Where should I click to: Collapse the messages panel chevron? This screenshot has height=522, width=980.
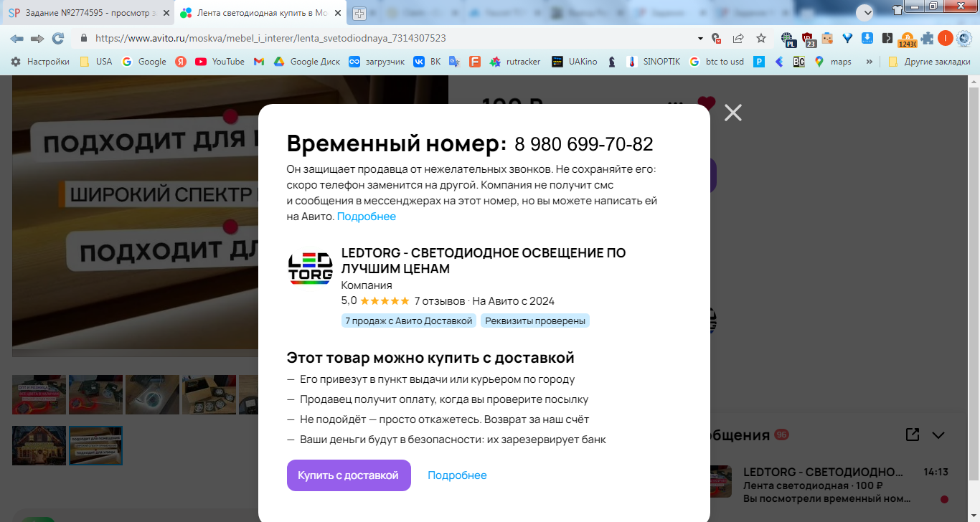(x=938, y=435)
